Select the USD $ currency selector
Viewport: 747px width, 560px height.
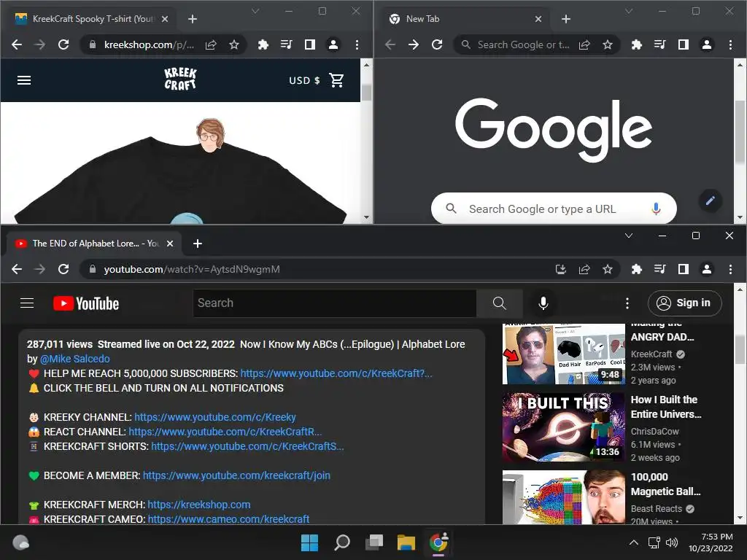(x=304, y=80)
